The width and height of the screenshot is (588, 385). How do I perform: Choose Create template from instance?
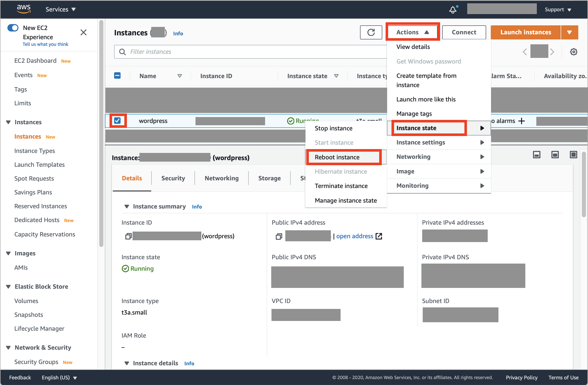439,80
